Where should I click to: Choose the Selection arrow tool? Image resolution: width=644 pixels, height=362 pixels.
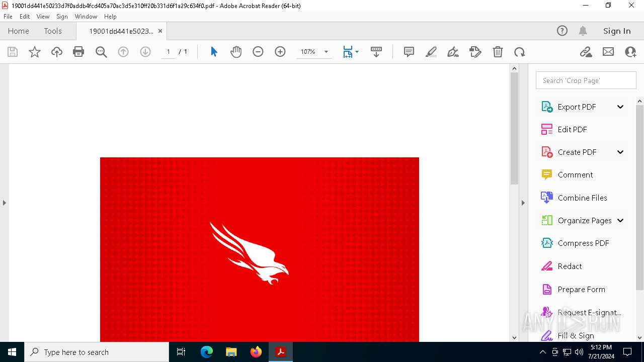click(214, 52)
